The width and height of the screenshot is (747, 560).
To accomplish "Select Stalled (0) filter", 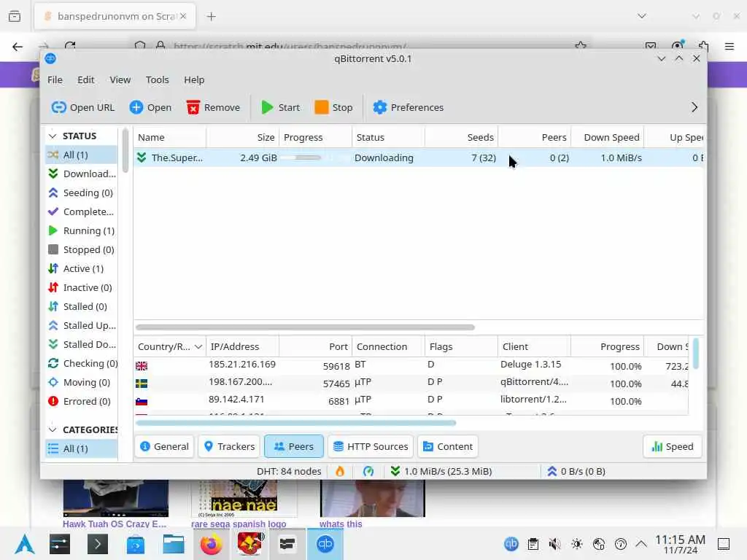I will click(82, 307).
